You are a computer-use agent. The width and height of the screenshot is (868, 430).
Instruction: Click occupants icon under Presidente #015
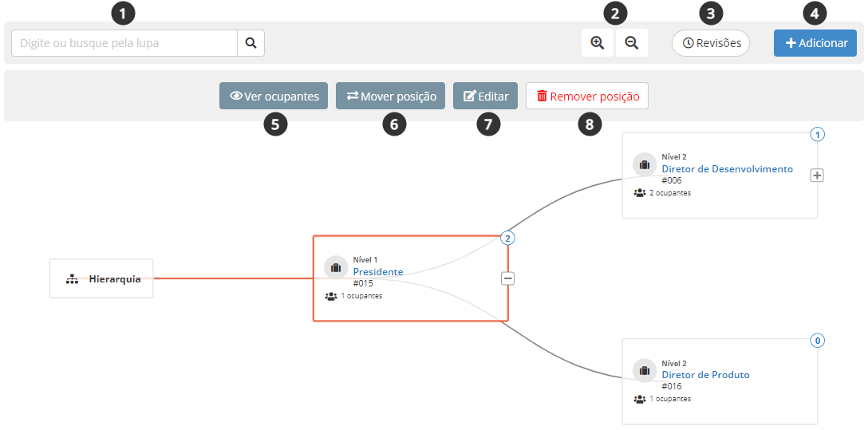[331, 296]
